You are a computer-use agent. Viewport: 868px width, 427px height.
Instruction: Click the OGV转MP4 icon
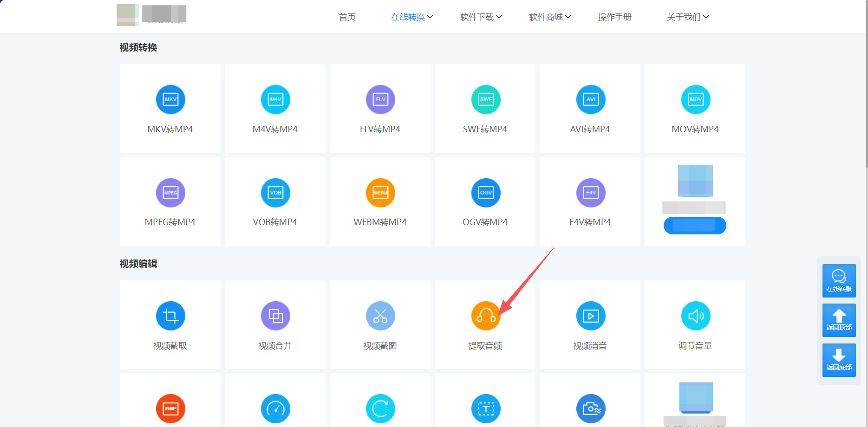[486, 193]
